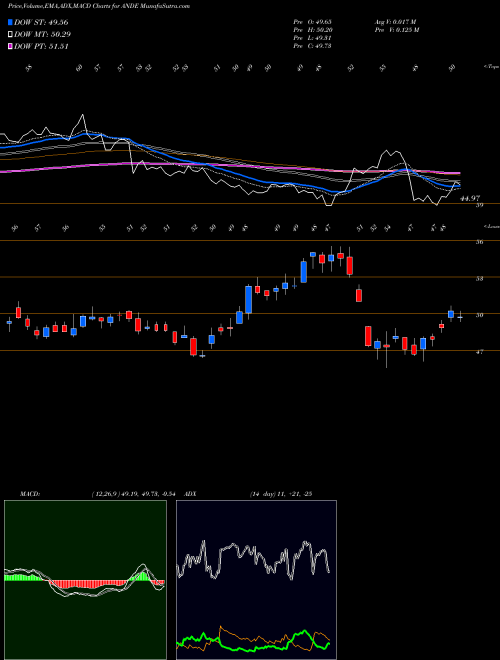
Task: Click the 'Pre H: 50.20' high value
Action: (x=313, y=30)
